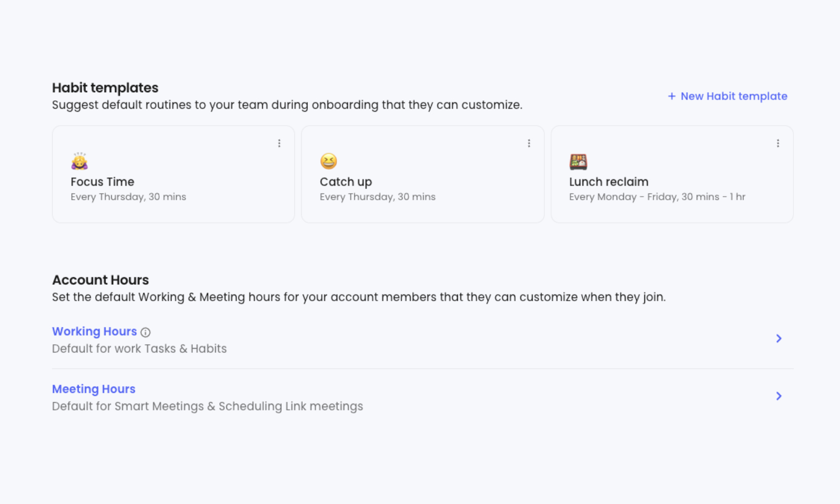Open the Focus Time card's three-dot menu

[x=279, y=143]
